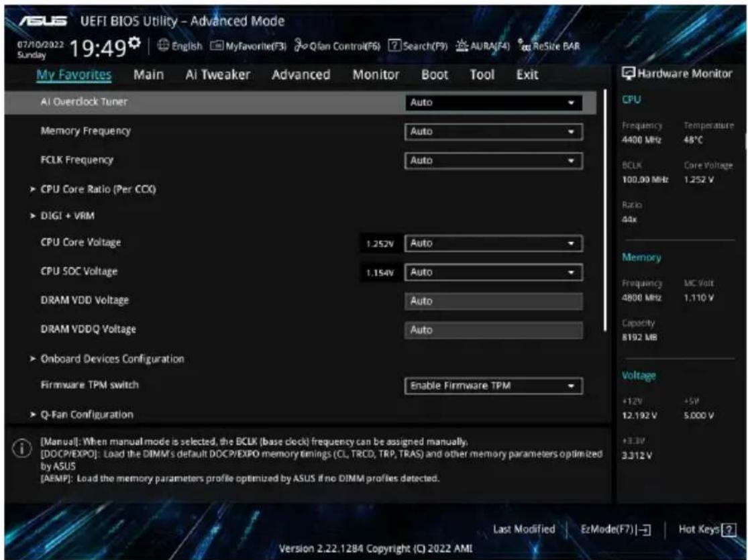The height and width of the screenshot is (560, 748).
Task: Click the CPU Core Voltage label
Action: coord(81,242)
